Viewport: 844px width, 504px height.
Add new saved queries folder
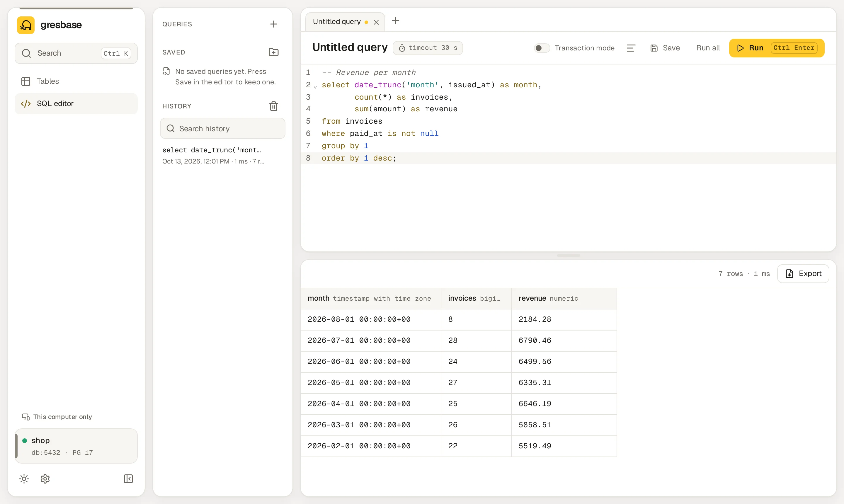coord(273,52)
